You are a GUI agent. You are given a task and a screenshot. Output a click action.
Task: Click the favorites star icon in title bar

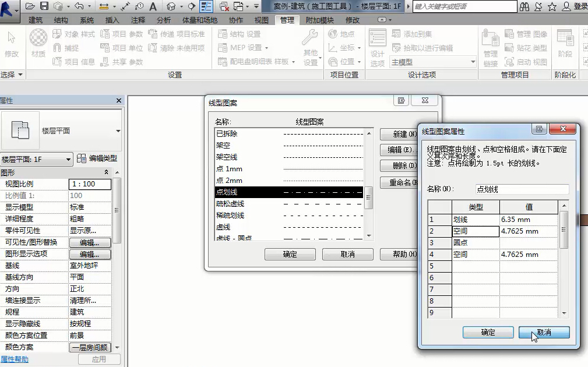(552, 6)
